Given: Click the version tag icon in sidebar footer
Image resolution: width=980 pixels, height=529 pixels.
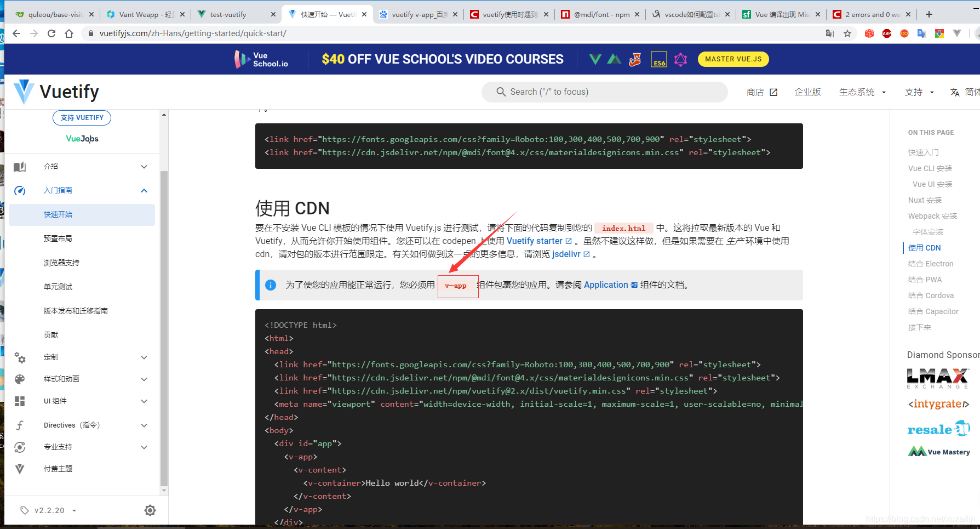Looking at the screenshot, I should [x=24, y=510].
